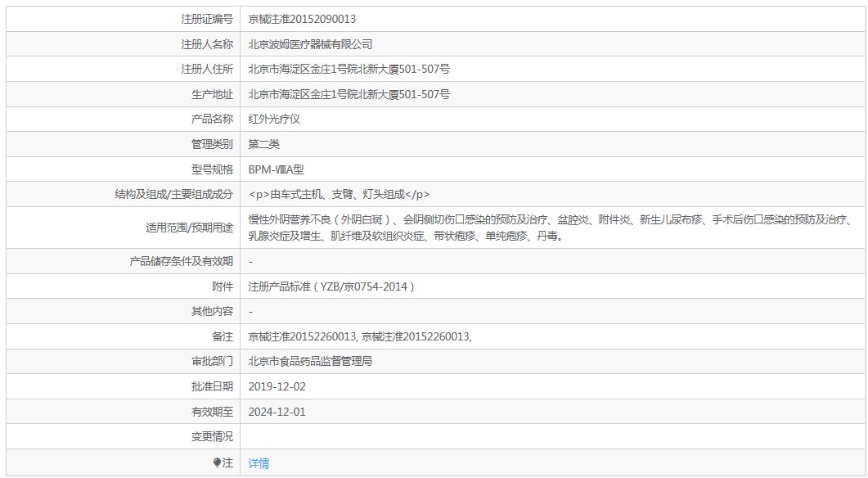The image size is (868, 478).
Task: Select the product name 红外光疗仪
Action: point(274,119)
